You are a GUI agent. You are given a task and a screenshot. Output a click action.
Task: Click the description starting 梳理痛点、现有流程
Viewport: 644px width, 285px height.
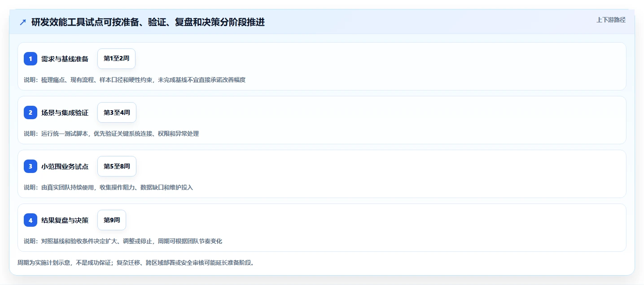pyautogui.click(x=135, y=80)
